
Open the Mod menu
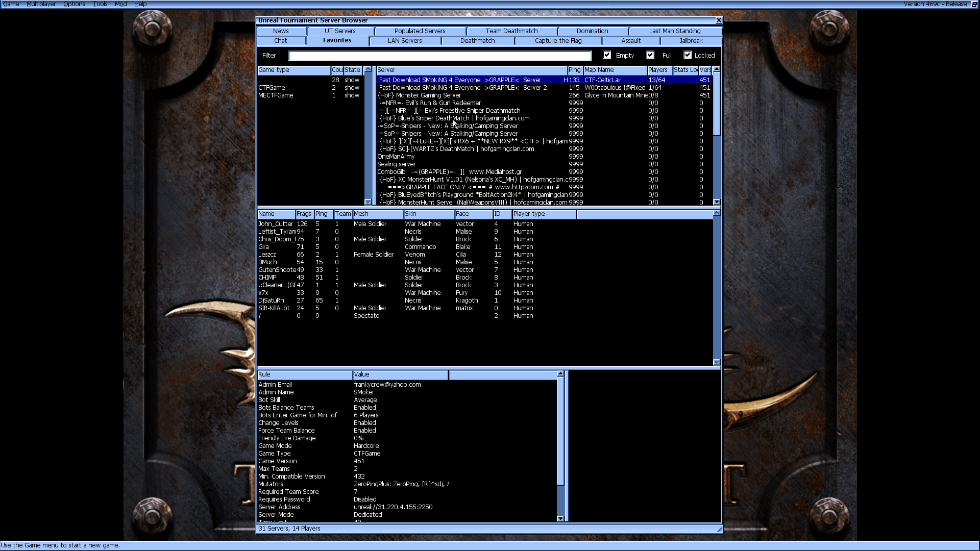pos(120,4)
